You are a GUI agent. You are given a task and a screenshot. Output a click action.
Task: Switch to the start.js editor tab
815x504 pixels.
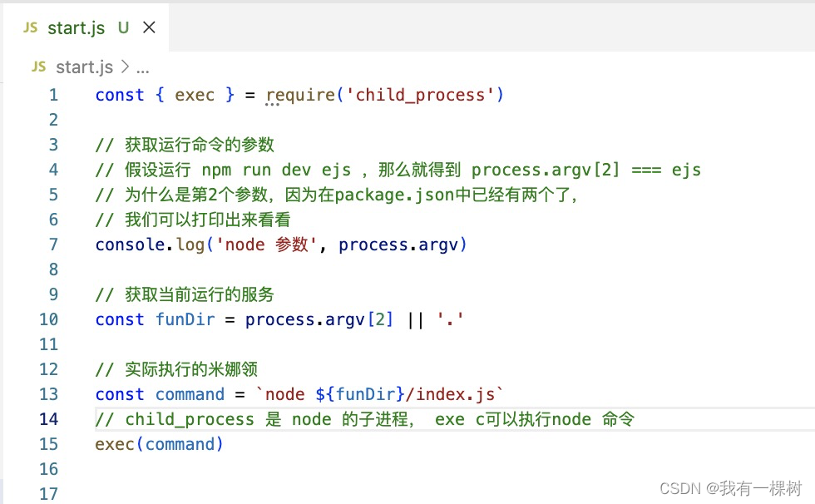(77, 27)
